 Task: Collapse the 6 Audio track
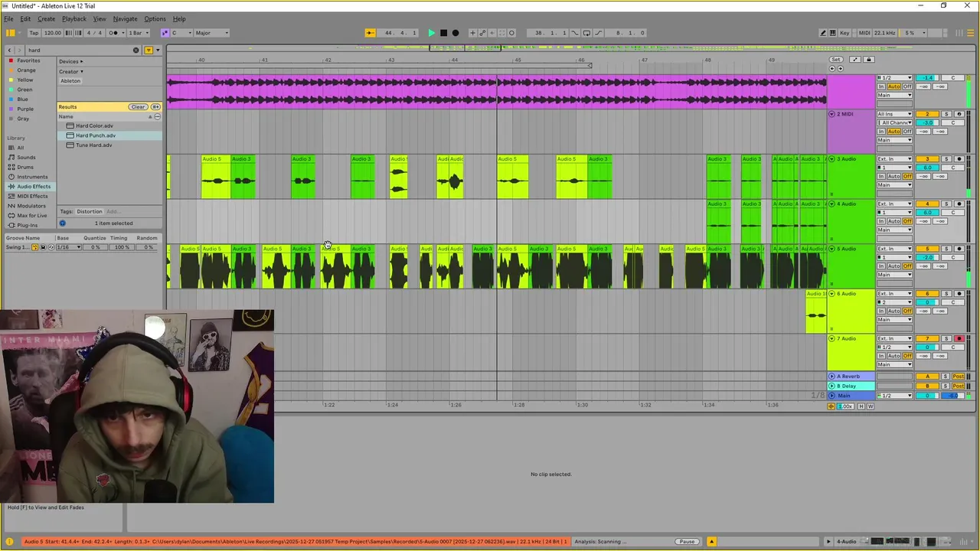pyautogui.click(x=832, y=294)
